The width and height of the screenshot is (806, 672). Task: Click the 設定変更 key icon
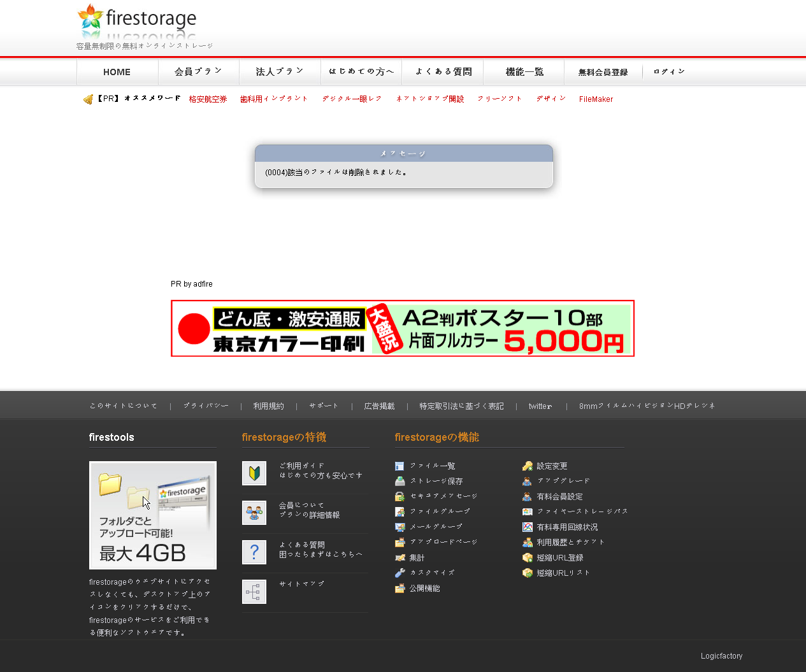pyautogui.click(x=527, y=466)
